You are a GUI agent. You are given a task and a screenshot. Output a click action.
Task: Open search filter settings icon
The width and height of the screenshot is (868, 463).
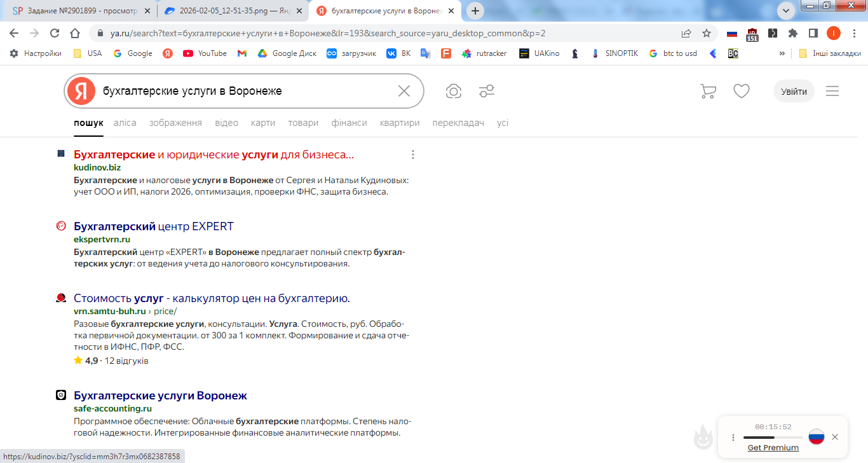click(x=487, y=91)
